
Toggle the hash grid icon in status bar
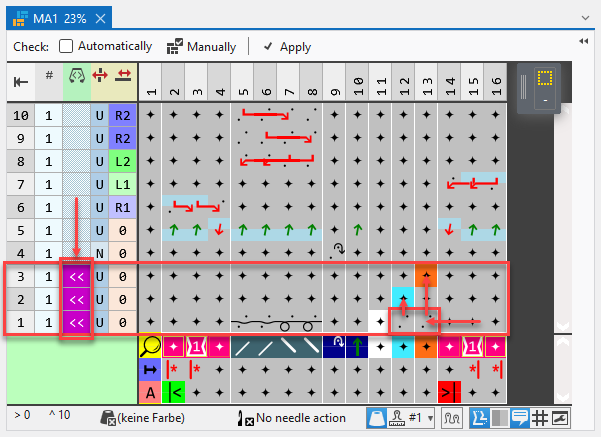tap(539, 417)
